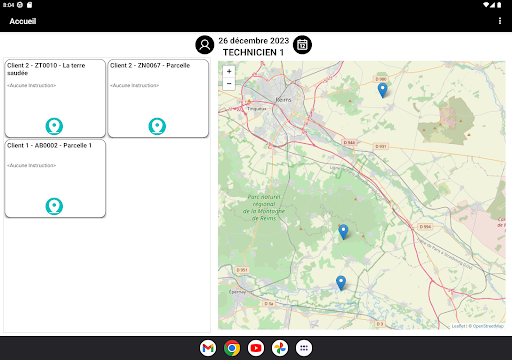This screenshot has width=512, height=360.
Task: Click the TECHNICIEN 1 label
Action: pos(253,52)
